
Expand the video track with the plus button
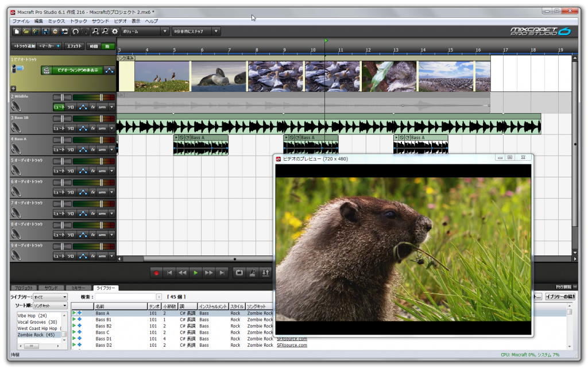(x=14, y=88)
